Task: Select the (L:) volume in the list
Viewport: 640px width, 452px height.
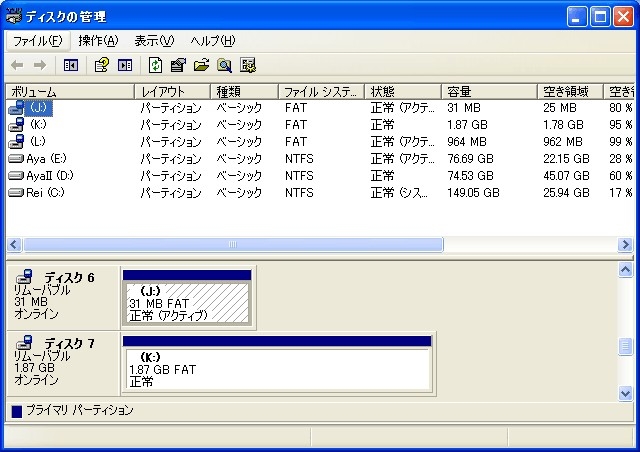Action: click(x=38, y=142)
